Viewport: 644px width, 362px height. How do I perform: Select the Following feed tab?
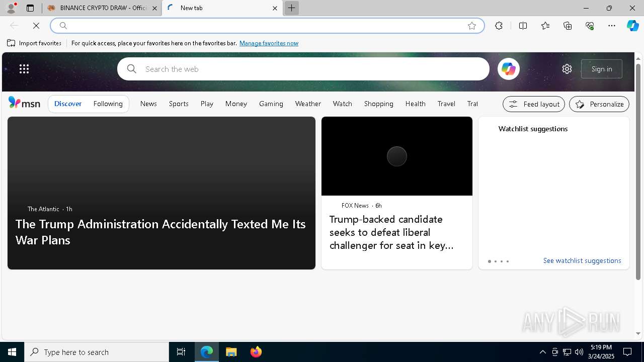(x=108, y=104)
